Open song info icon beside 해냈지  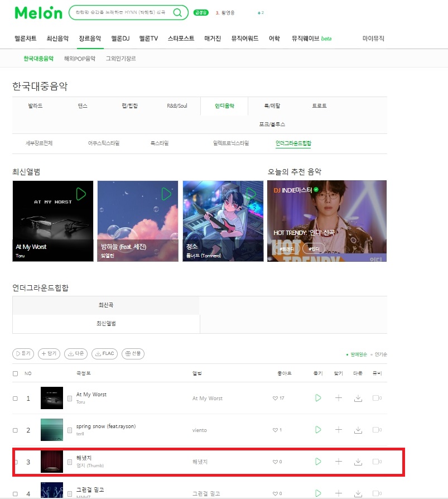pyautogui.click(x=70, y=462)
